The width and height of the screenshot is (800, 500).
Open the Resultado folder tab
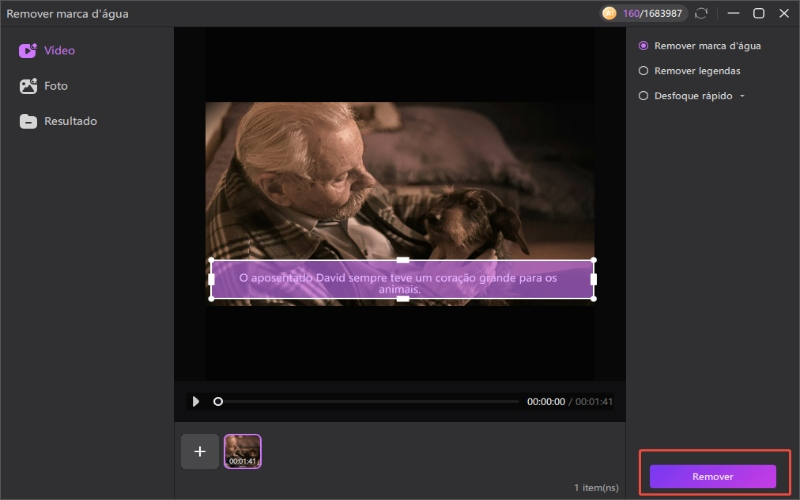click(x=58, y=121)
